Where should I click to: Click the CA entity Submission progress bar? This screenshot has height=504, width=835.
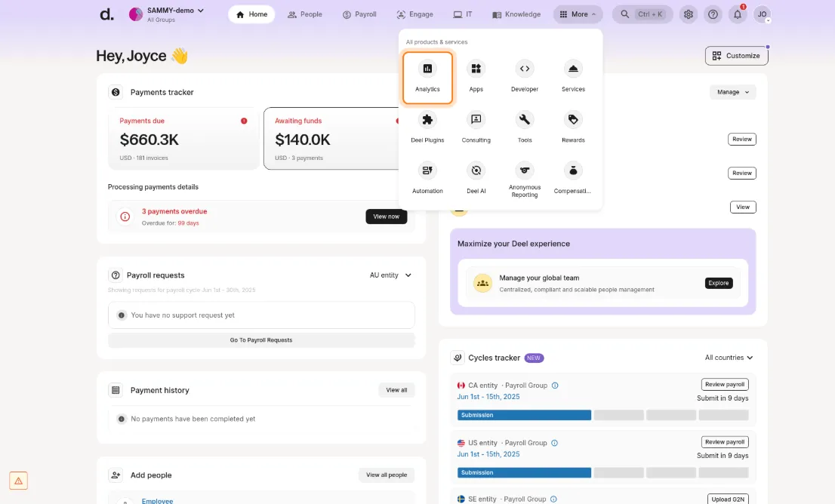524,415
